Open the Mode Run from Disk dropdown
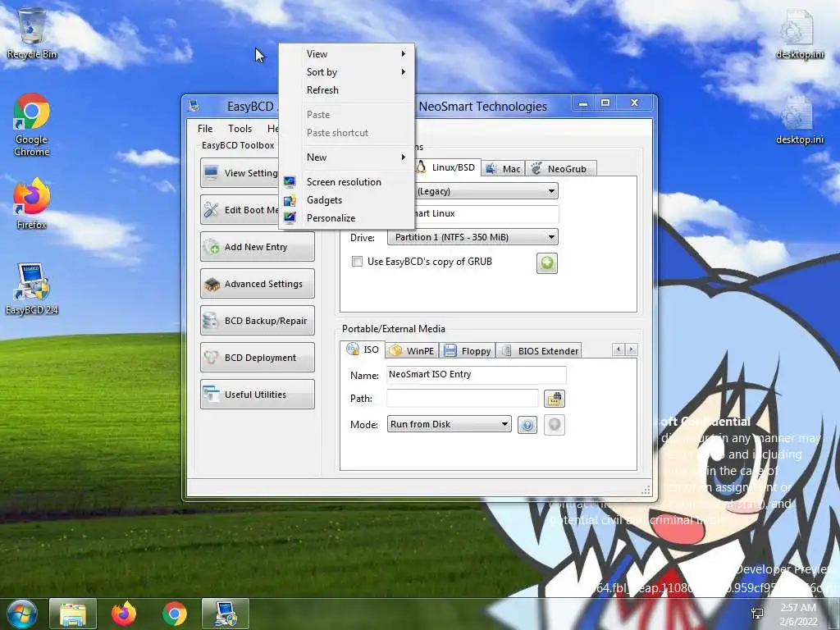The image size is (840, 630). point(449,424)
